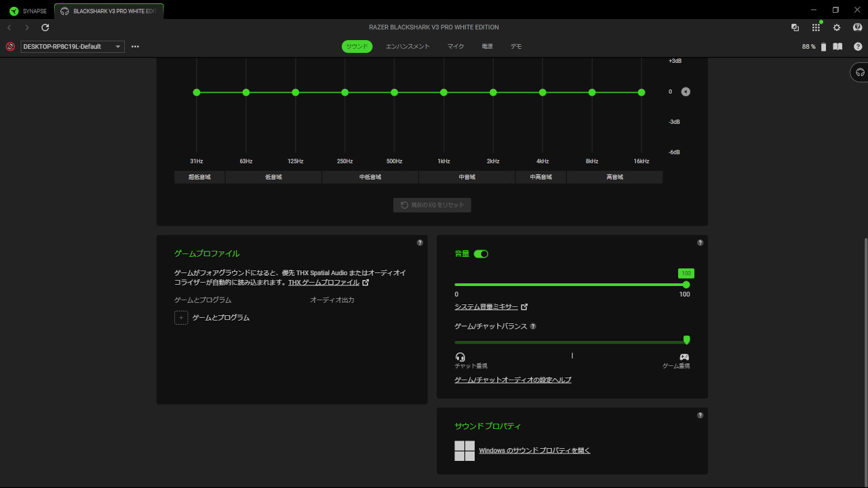Select the 中高音域 band label

pos(540,177)
